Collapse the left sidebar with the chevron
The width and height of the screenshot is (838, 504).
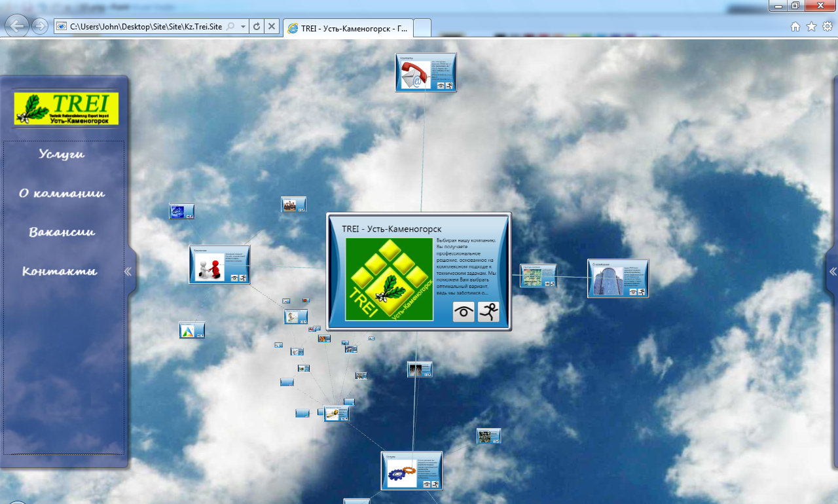[128, 271]
